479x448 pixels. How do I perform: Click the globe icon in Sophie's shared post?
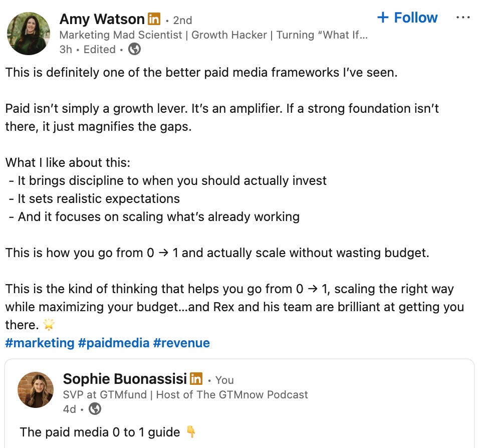95,409
